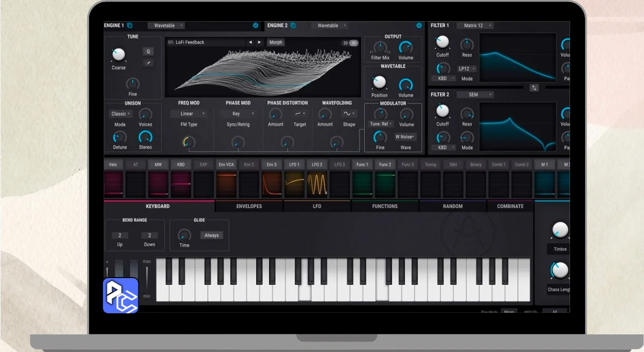Viewport: 644px width, 352px height.
Task: Click the Tune Coarse knob
Action: pyautogui.click(x=119, y=54)
